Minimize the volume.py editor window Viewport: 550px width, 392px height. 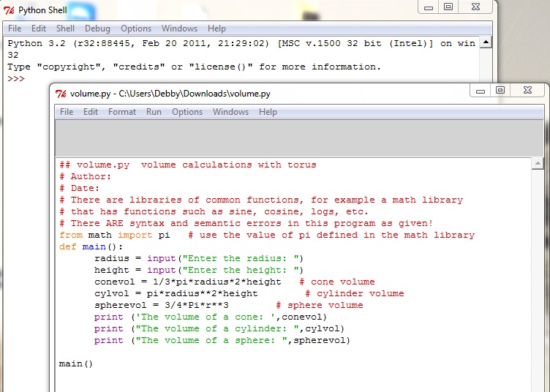click(x=481, y=91)
